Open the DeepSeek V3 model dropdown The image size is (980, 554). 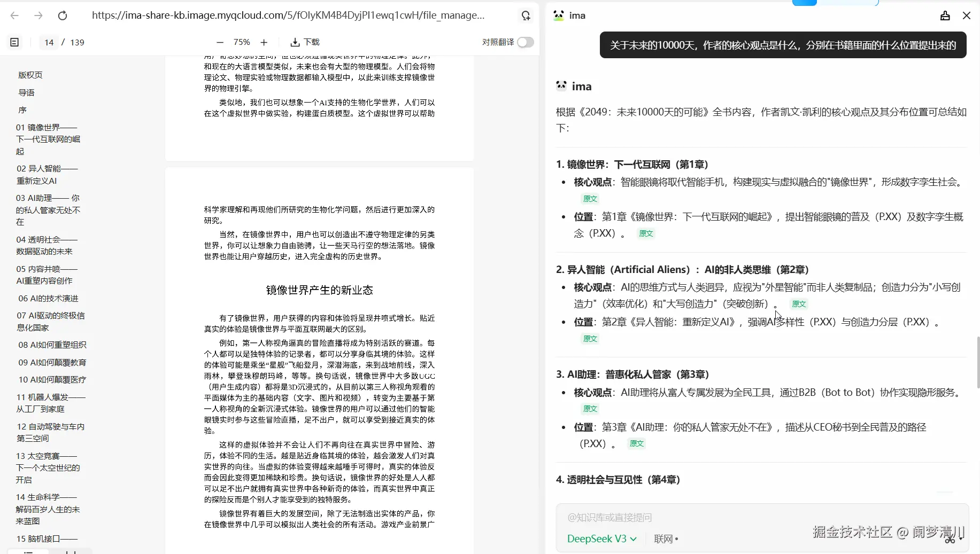tap(602, 539)
